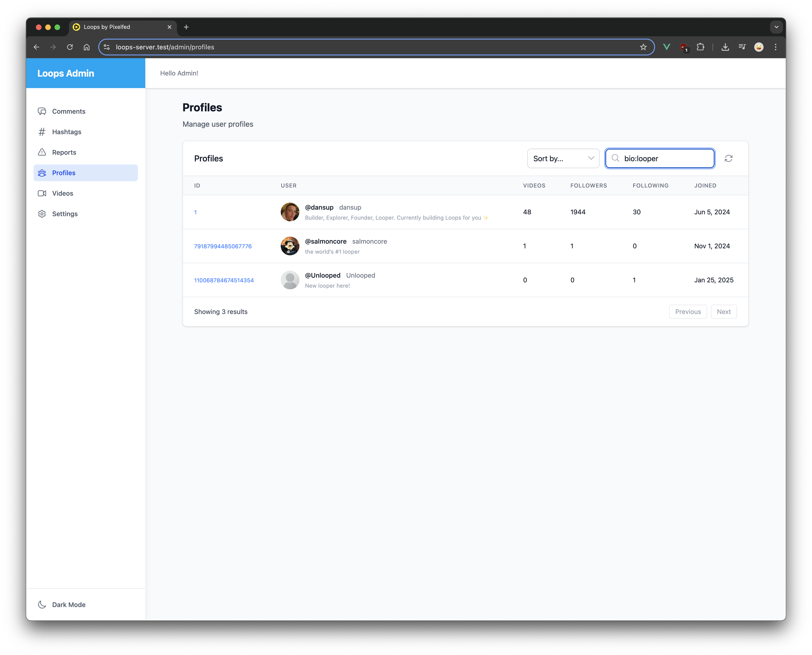
Task: Open the browser downloads icon
Action: coord(725,47)
